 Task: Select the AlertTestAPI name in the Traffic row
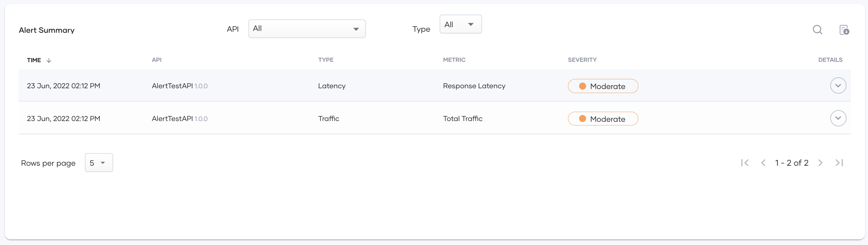172,119
